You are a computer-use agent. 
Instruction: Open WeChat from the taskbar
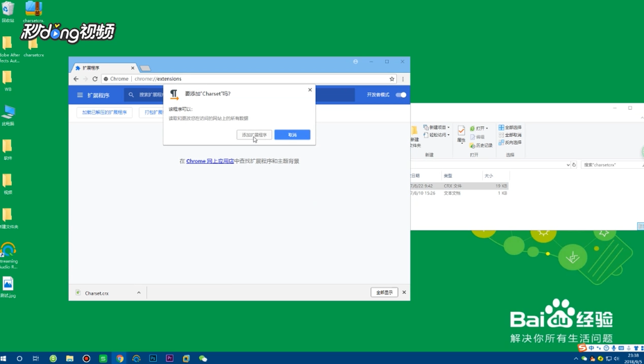203,358
